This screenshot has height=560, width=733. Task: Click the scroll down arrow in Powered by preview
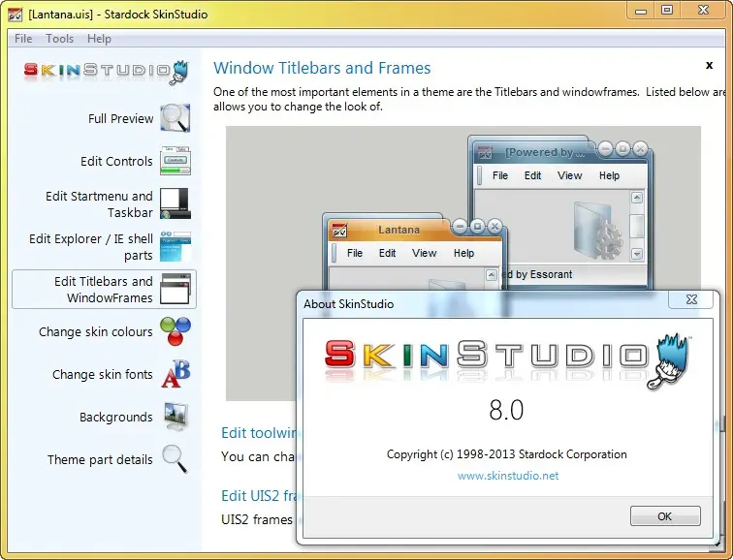point(637,254)
